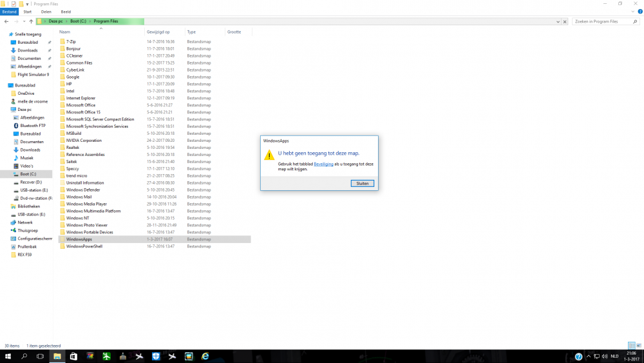Select 'Recover (D:)' drive in the navigation pane
Screen dimensions: 644x363
31,182
